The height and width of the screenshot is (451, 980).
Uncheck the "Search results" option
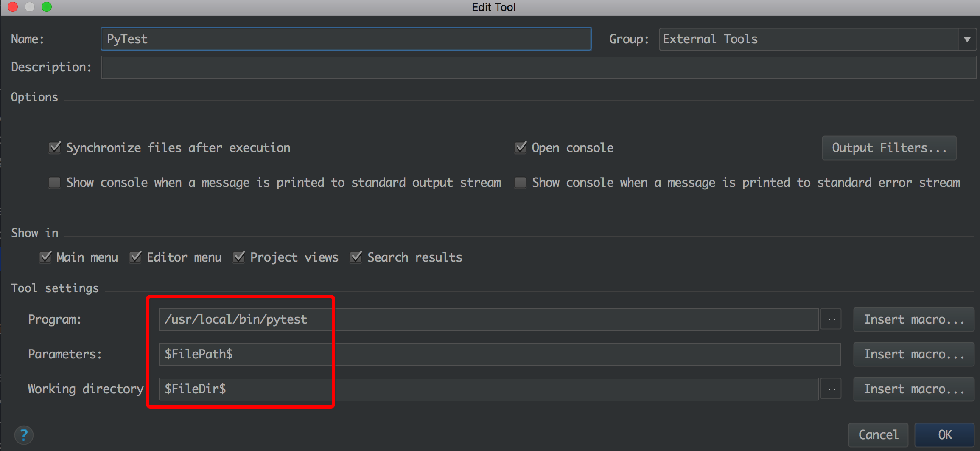(x=356, y=257)
